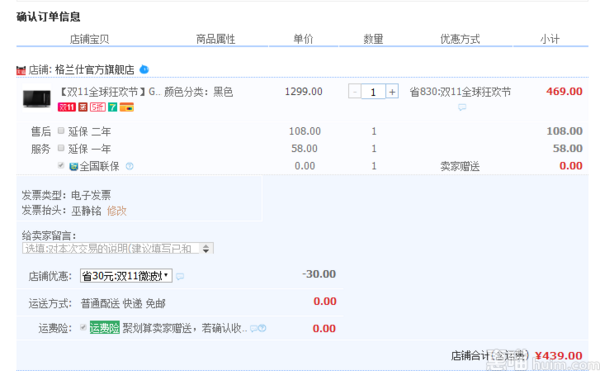
Task: Click the blue Wangwang chat icon after store name
Action: [x=144, y=69]
